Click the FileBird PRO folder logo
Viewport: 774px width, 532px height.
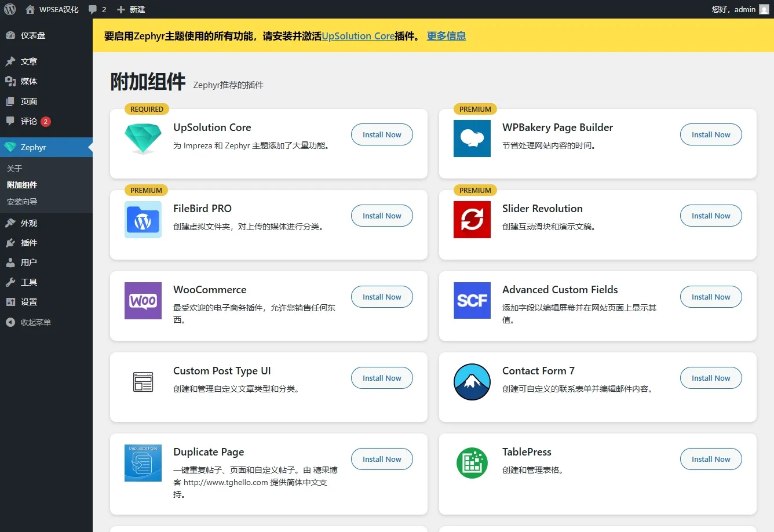click(143, 220)
